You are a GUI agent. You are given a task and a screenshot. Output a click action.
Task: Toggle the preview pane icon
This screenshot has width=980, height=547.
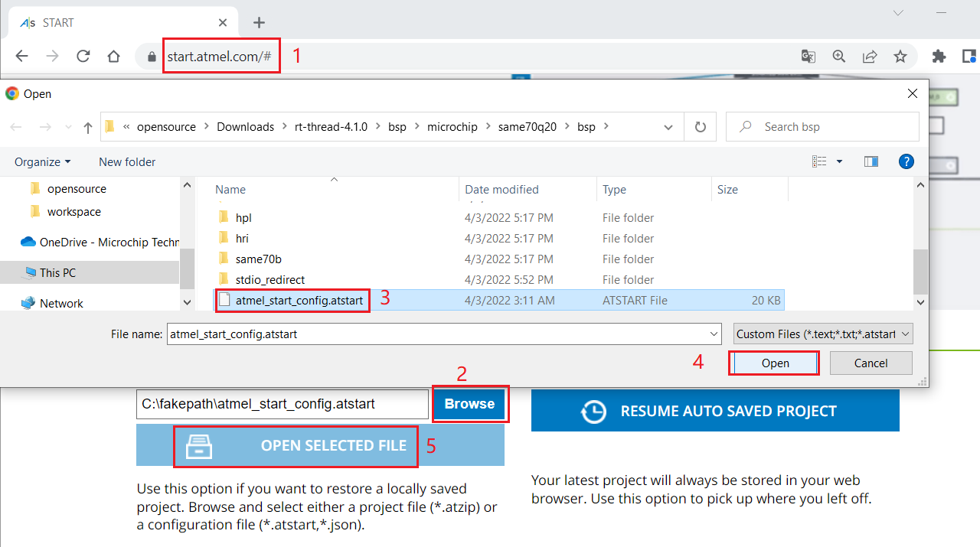(x=871, y=161)
